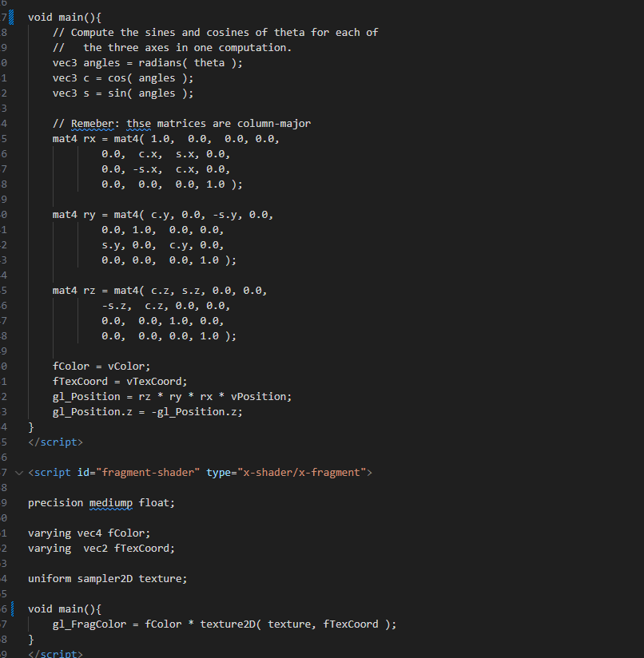This screenshot has width=644, height=658.
Task: Click the vTexCoord variable
Action: [x=156, y=382]
